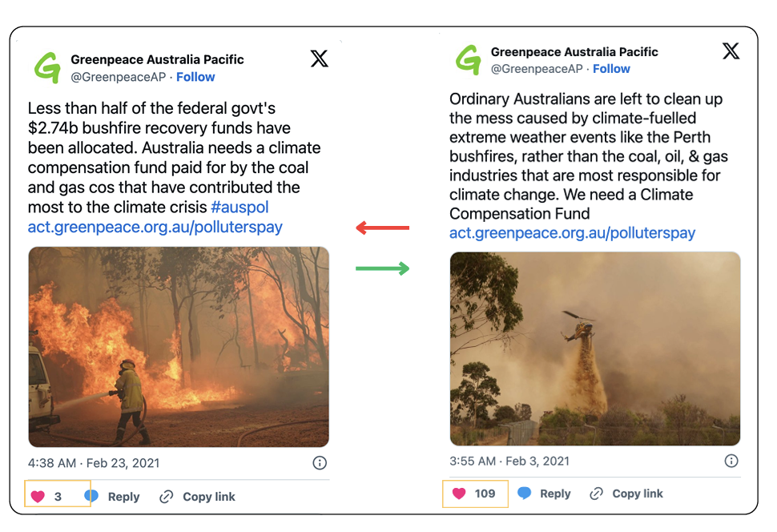Open Greenpeace avatar on the right tweet
This screenshot has width=777, height=532.
468,60
